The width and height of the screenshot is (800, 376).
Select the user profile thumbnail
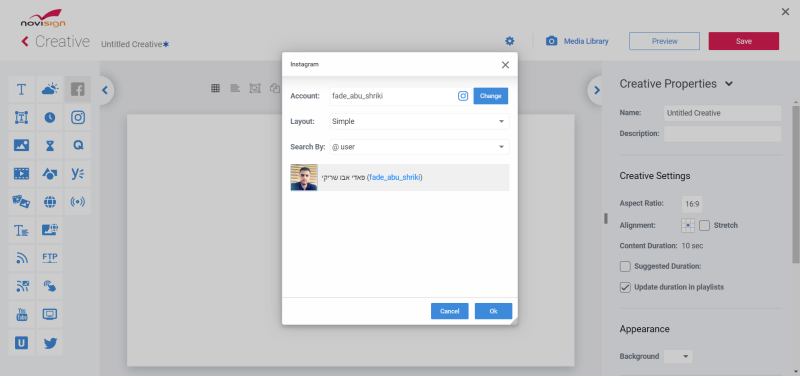point(304,178)
